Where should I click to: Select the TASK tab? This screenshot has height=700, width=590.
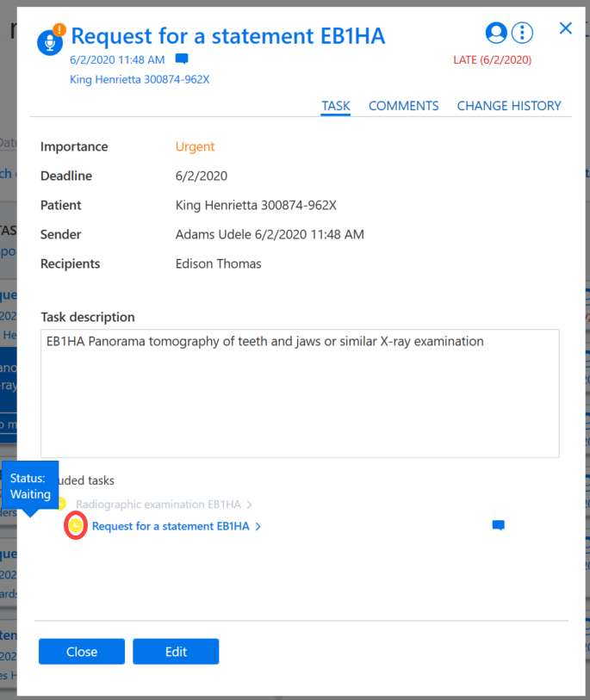[x=335, y=106]
